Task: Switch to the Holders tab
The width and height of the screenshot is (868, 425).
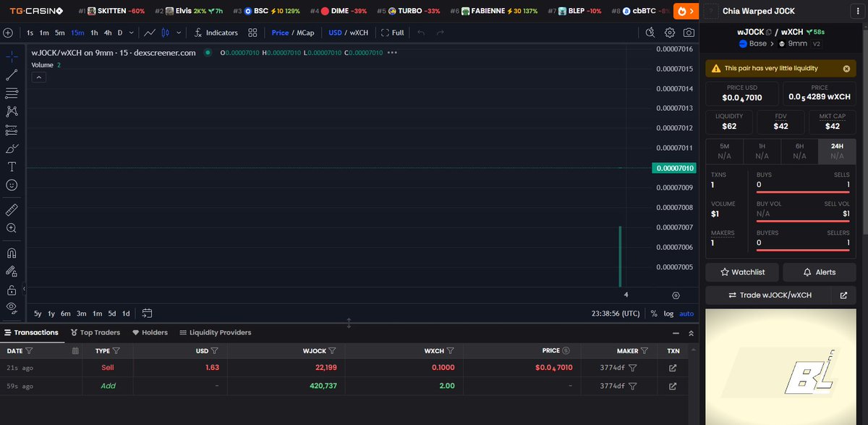Action: point(150,332)
